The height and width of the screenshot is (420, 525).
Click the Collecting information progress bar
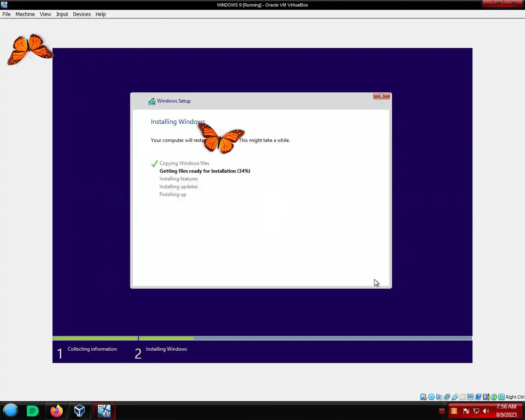pos(95,338)
